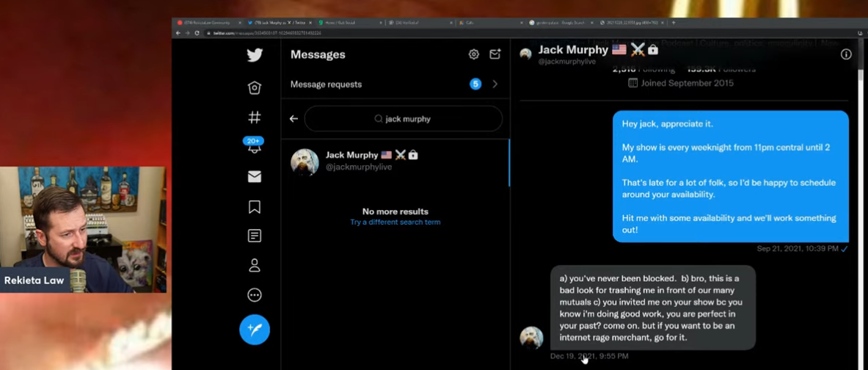Open a new browser tab with plus
Screen dimensions: 868x370
tap(674, 23)
